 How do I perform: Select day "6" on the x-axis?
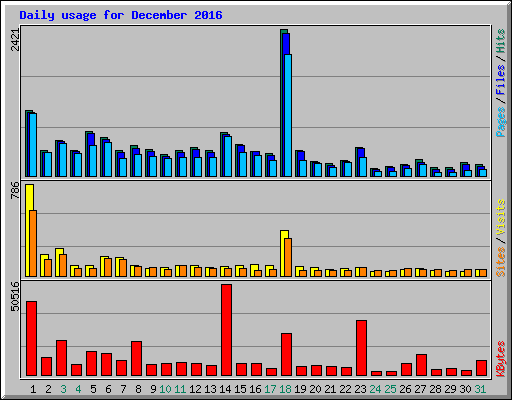point(108,389)
